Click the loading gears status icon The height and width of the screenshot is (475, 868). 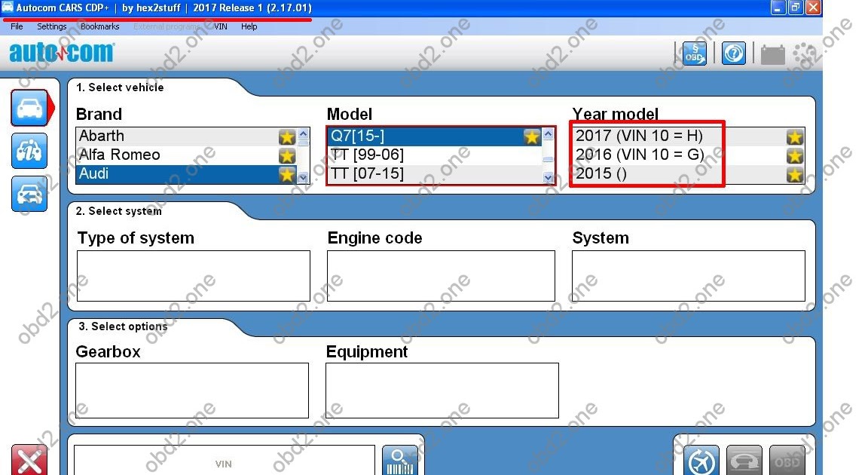click(805, 54)
